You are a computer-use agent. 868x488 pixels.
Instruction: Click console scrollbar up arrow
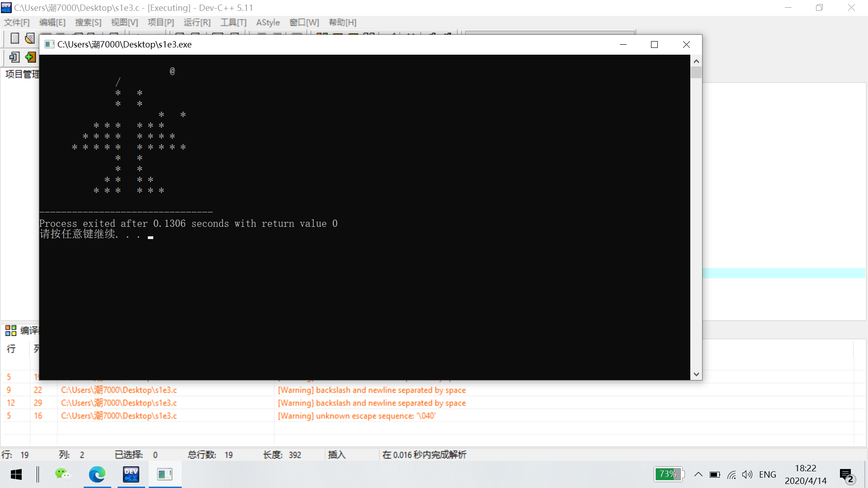[696, 61]
